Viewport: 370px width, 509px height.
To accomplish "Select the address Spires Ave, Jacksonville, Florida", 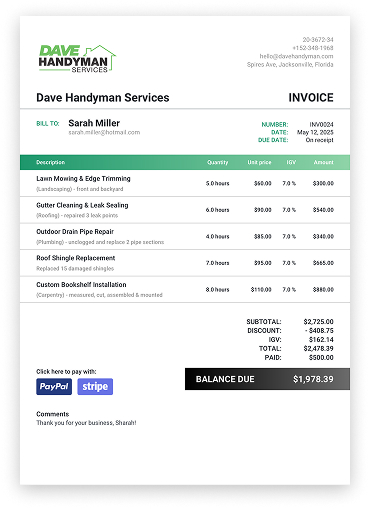I will pyautogui.click(x=290, y=64).
